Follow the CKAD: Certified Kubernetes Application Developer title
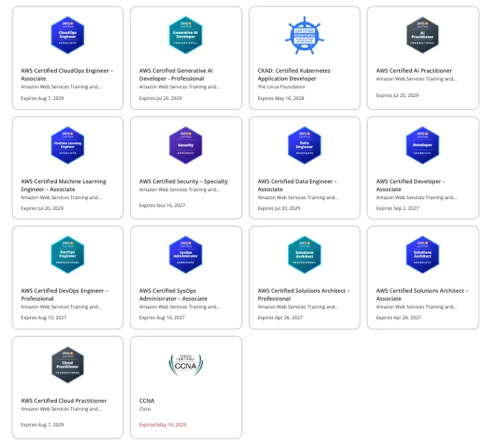Screen dimensions: 494x448 coord(294,75)
